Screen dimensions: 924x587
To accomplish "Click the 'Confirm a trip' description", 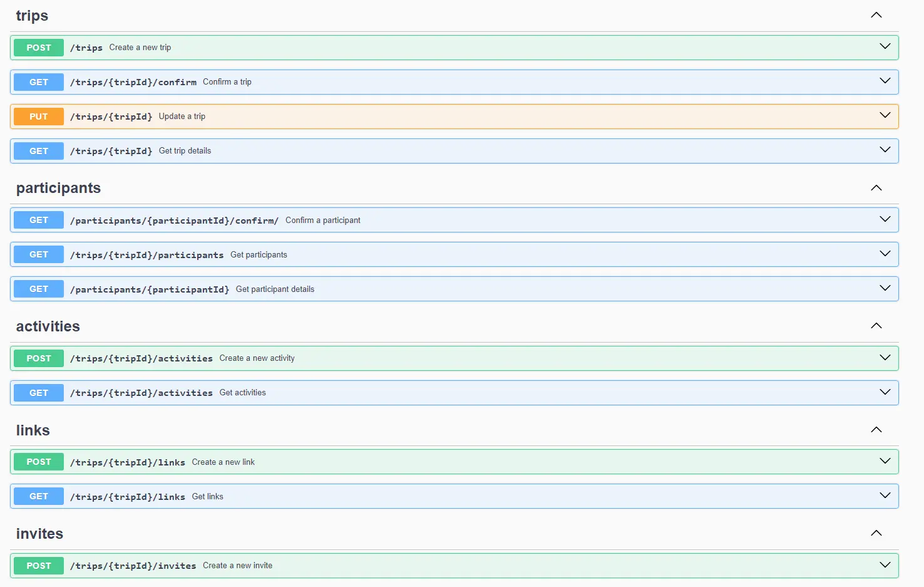I will pos(227,82).
